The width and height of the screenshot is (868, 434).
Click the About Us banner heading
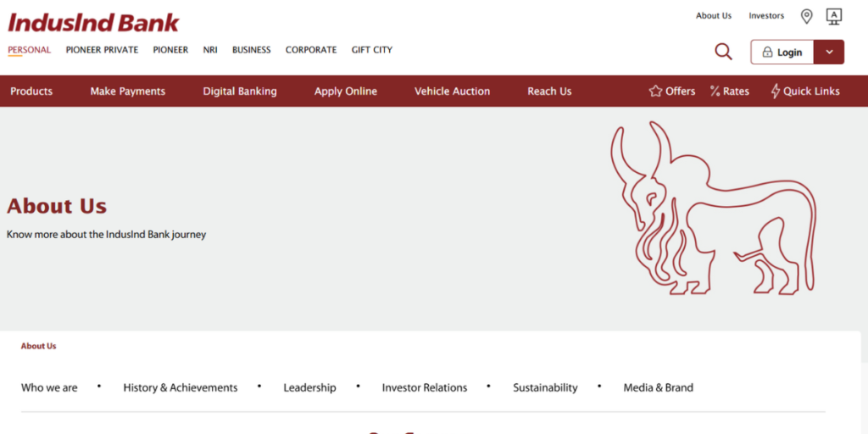57,206
